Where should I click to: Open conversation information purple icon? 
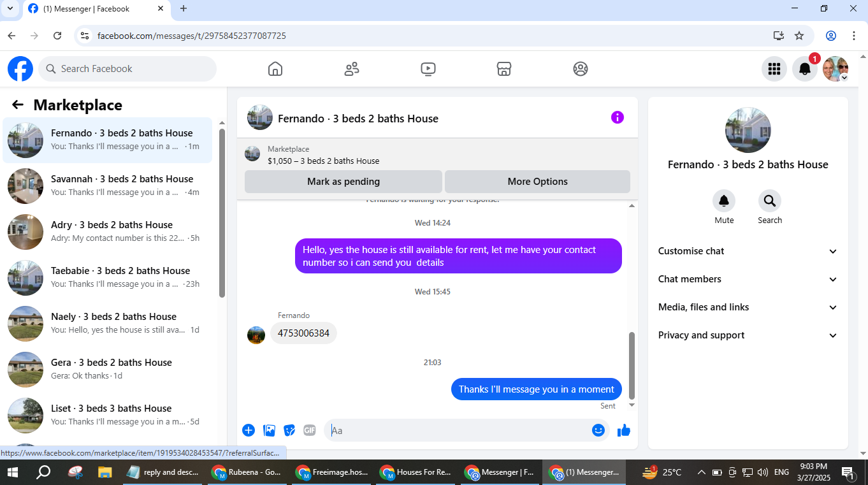pos(618,117)
